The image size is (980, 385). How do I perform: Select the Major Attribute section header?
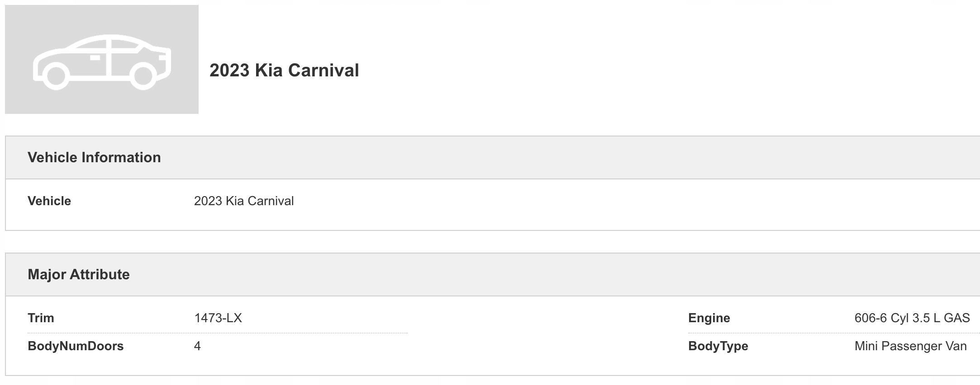coord(79,274)
